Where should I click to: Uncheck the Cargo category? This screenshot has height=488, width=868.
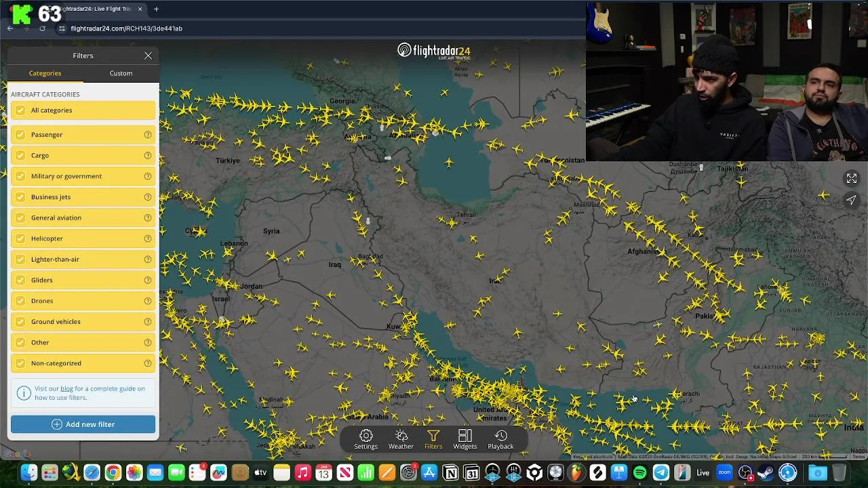(20, 155)
